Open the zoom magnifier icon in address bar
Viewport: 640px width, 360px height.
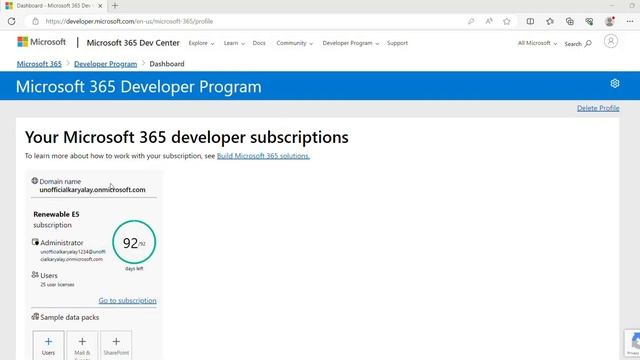pos(471,21)
